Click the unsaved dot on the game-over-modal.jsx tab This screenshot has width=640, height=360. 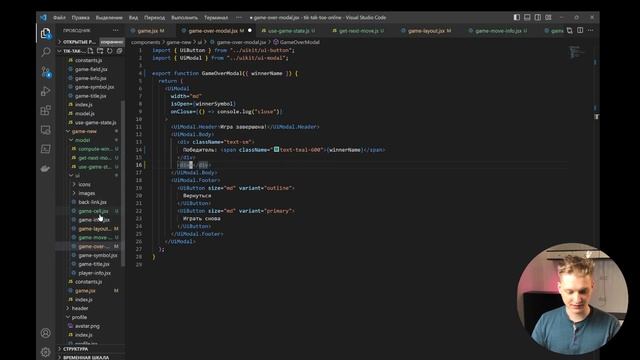click(x=250, y=31)
